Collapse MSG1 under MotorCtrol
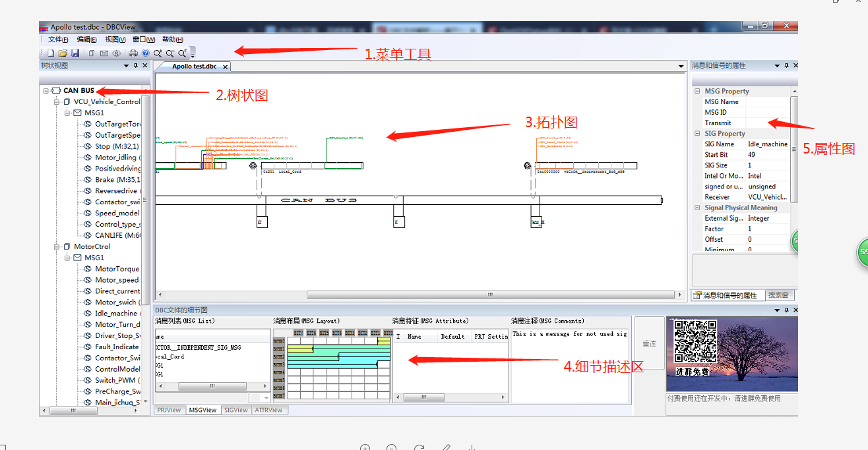The height and width of the screenshot is (450, 868). (67, 258)
